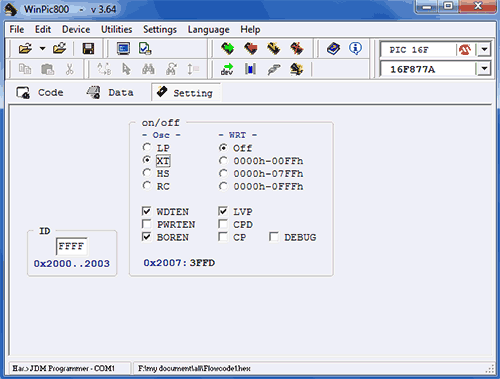Click the greyed Cut scissors icon
This screenshot has width=500, height=379.
69,69
